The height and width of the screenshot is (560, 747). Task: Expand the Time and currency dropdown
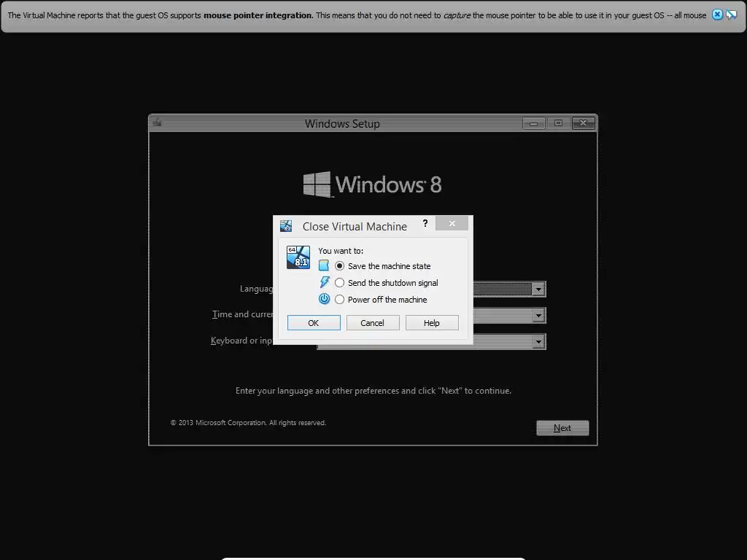pos(538,315)
